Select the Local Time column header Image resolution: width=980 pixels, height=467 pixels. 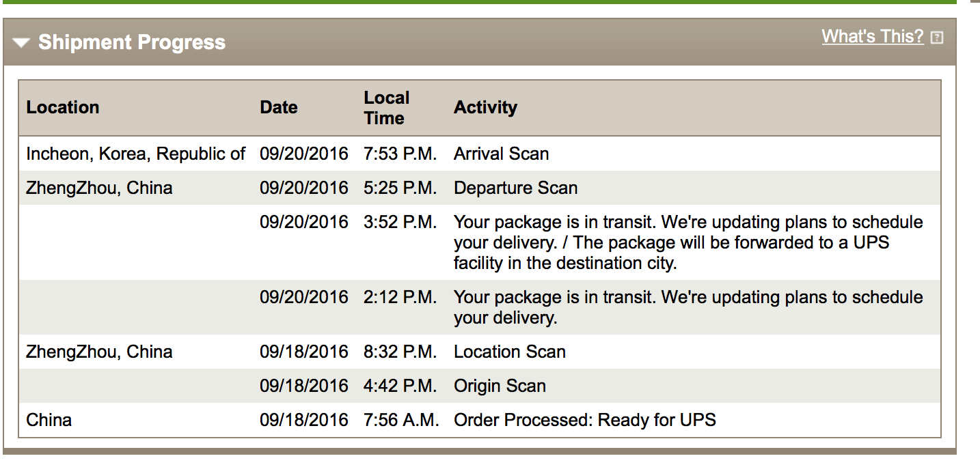(x=387, y=108)
